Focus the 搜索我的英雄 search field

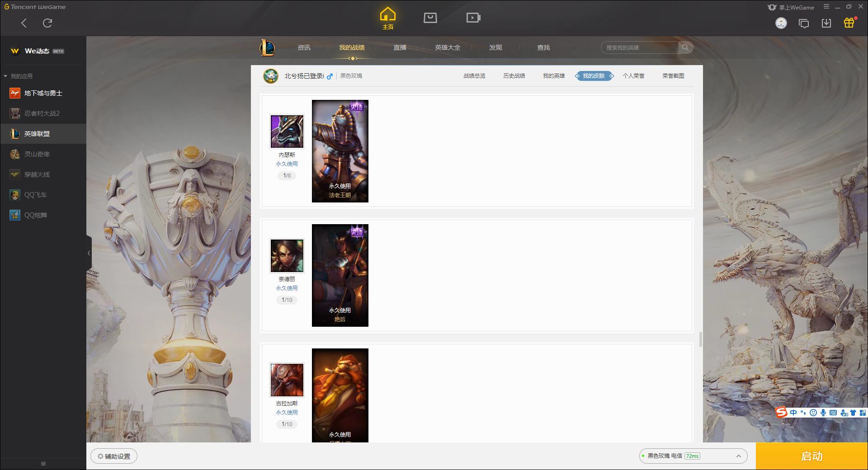[640, 47]
